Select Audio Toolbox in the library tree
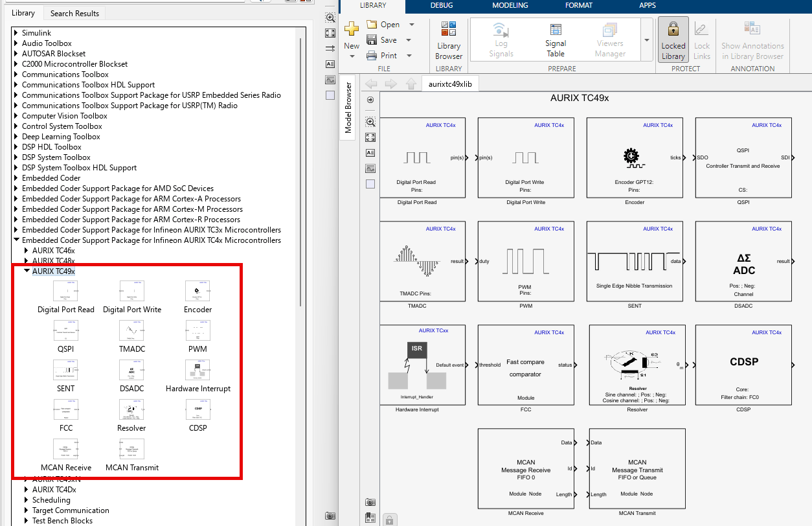812x526 pixels. click(x=47, y=43)
